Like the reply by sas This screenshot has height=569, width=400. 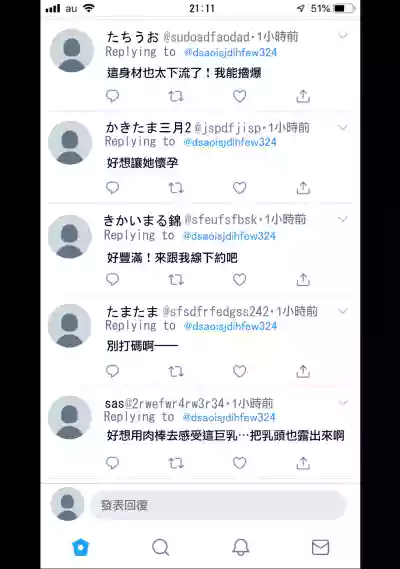(x=240, y=463)
